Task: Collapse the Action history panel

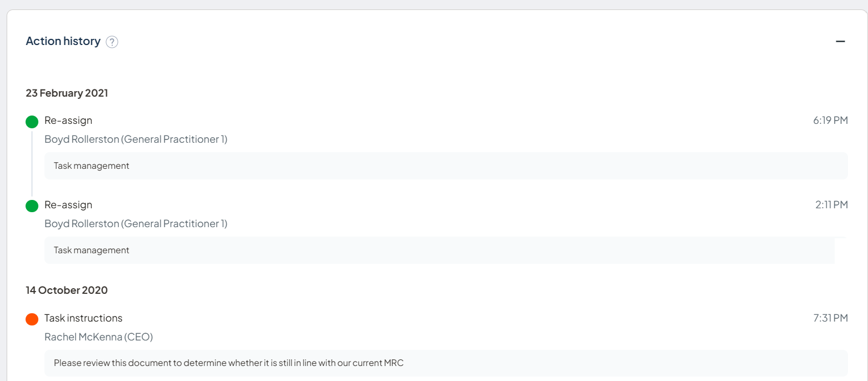Action: pyautogui.click(x=840, y=41)
